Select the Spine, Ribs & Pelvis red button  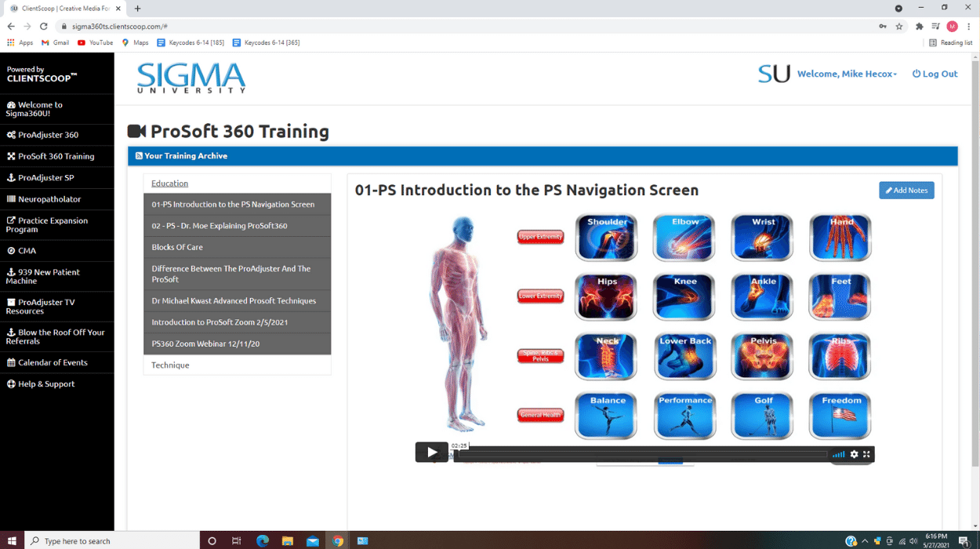[x=540, y=356]
